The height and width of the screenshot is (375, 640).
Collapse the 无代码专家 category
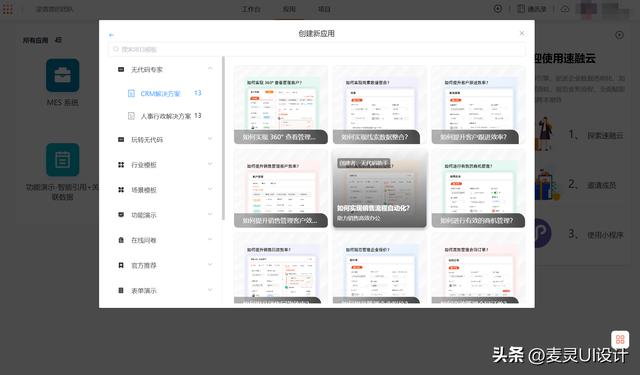click(210, 69)
